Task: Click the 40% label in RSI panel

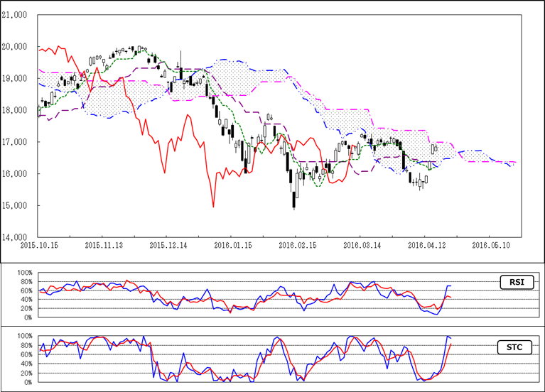Action: click(26, 299)
